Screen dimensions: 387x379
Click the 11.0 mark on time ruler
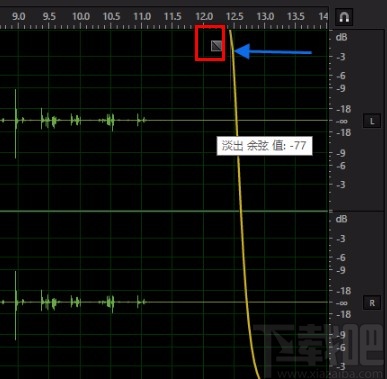[x=142, y=16]
